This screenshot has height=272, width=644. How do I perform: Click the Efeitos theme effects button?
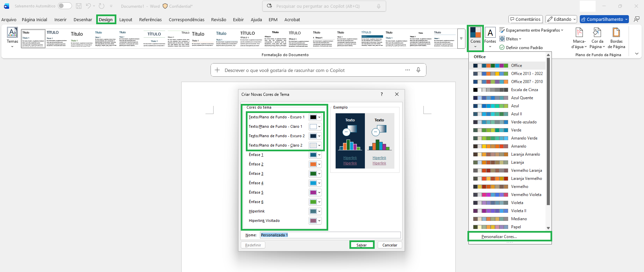coord(510,39)
